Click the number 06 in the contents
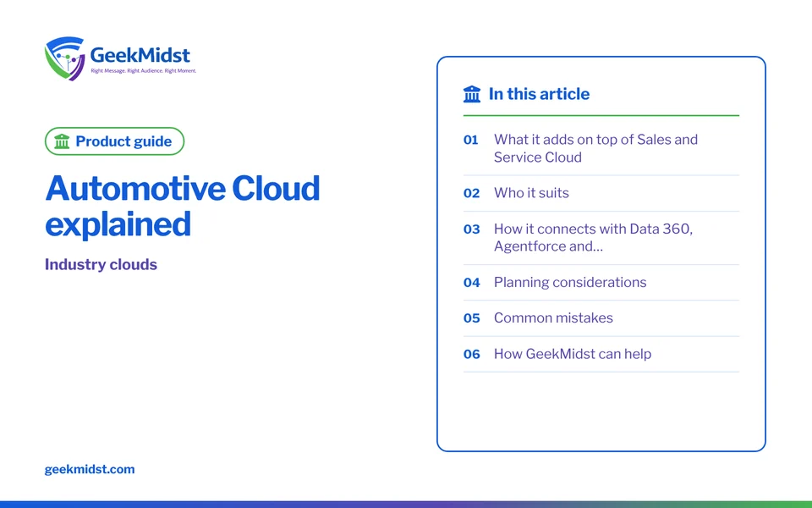 click(471, 354)
